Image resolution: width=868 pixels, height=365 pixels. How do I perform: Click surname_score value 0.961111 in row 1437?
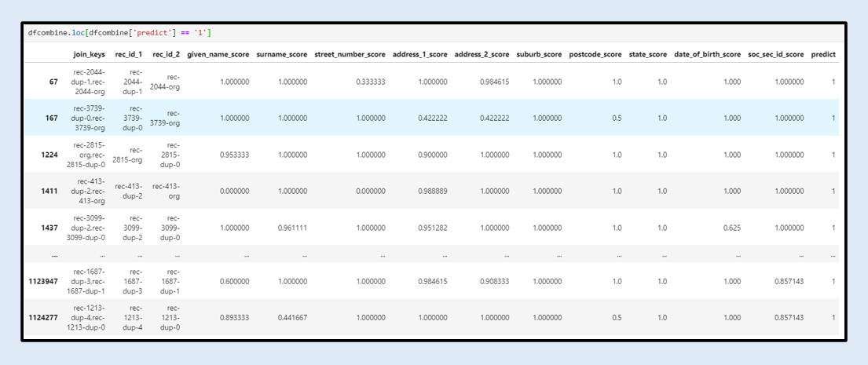(x=294, y=228)
